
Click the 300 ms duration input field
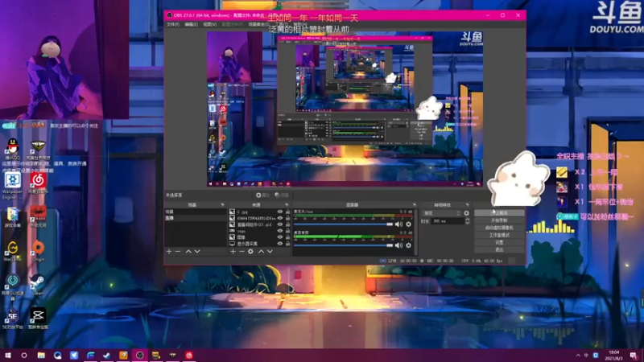pos(448,221)
